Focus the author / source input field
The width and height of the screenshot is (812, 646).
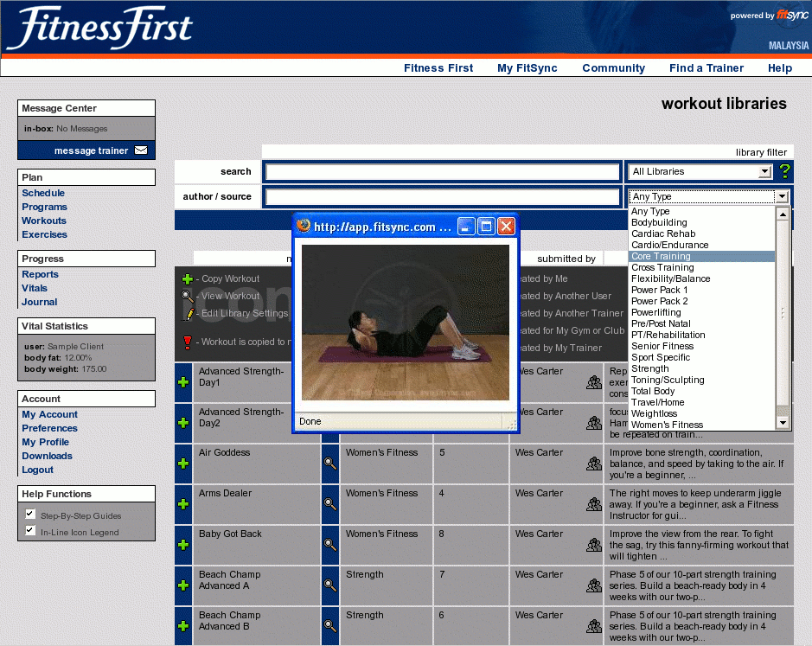click(x=443, y=196)
